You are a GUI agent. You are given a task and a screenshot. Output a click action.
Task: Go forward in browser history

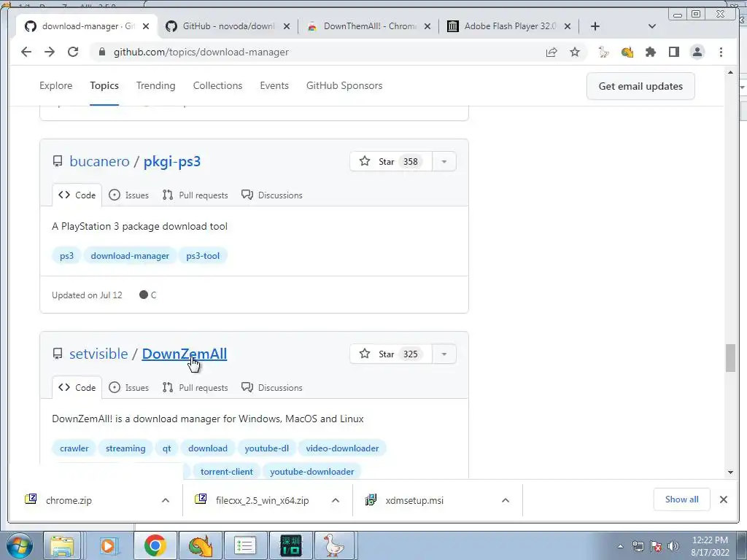(50, 52)
